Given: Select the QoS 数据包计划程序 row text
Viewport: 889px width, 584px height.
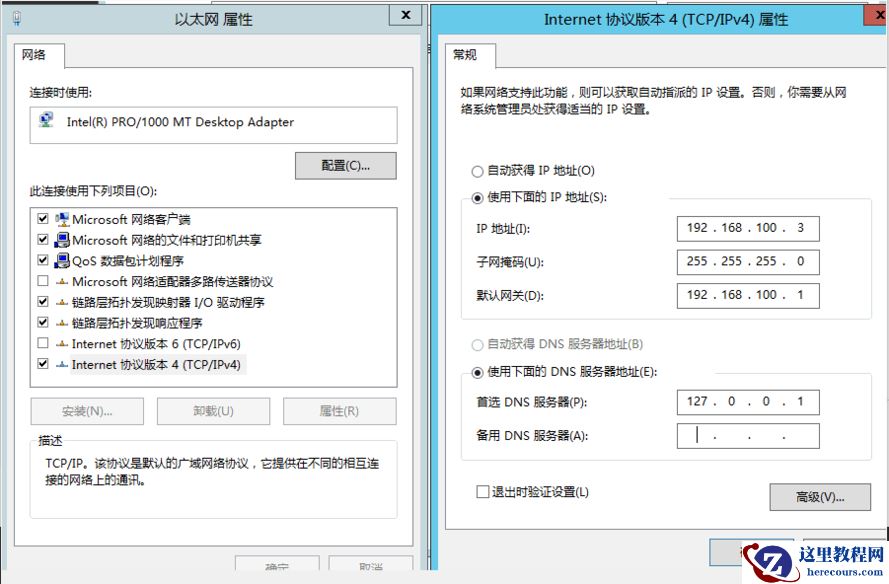Looking at the screenshot, I should tap(128, 261).
